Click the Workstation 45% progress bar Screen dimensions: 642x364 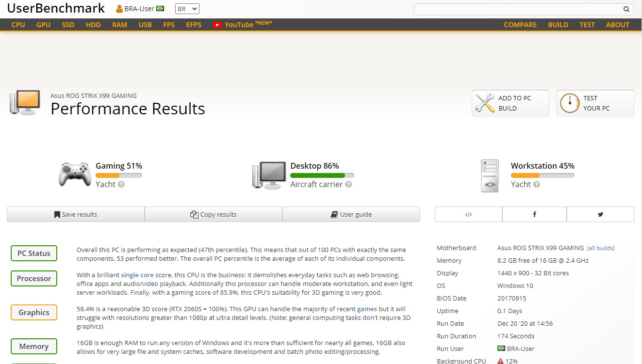[543, 175]
